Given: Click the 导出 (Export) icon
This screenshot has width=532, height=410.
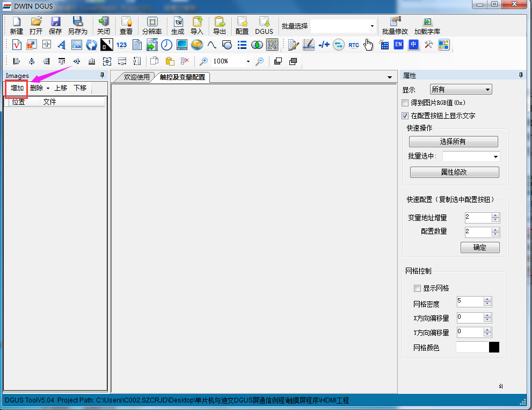Looking at the screenshot, I should point(220,26).
